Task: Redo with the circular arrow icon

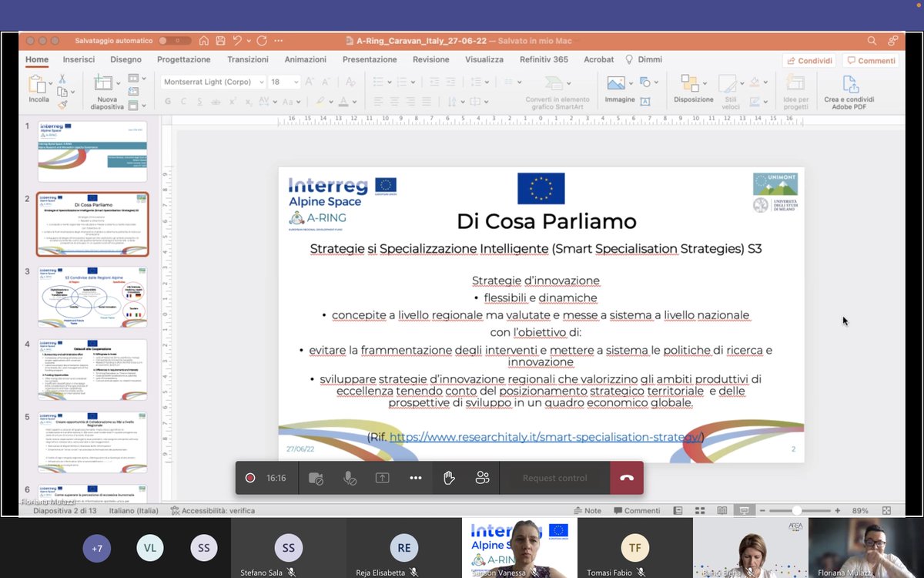Action: (x=262, y=41)
